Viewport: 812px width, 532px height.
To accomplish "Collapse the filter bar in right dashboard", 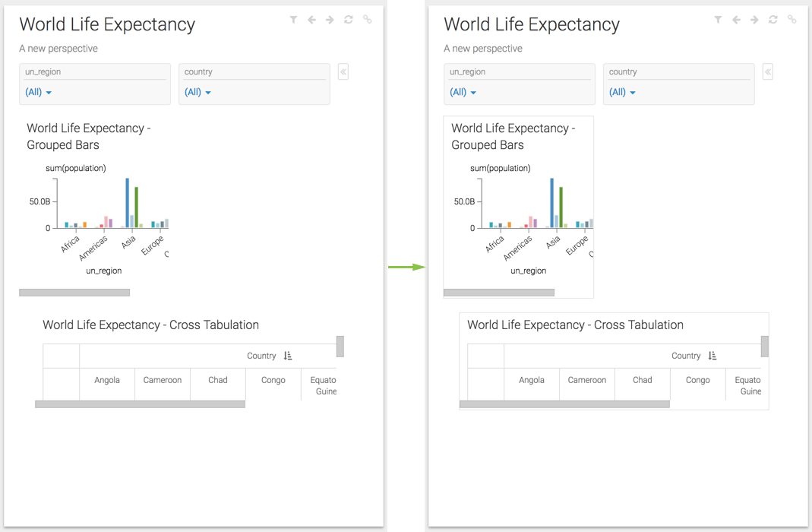I will [768, 72].
